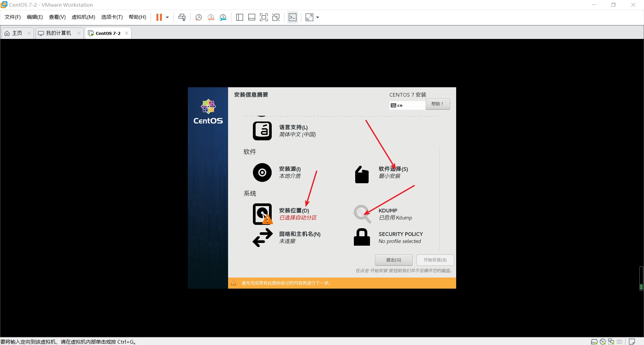Click the 网络和主机名(N) label
Image resolution: width=644 pixels, height=345 pixels.
(300, 234)
